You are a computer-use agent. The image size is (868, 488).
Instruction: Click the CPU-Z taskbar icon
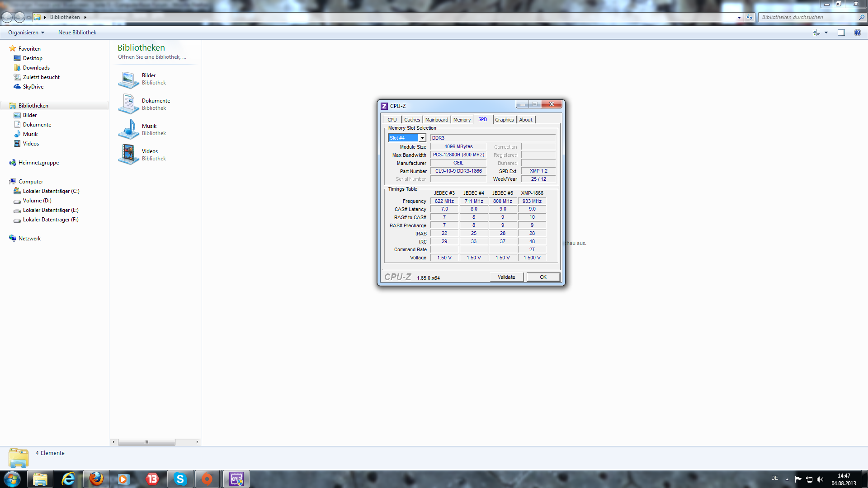click(236, 479)
